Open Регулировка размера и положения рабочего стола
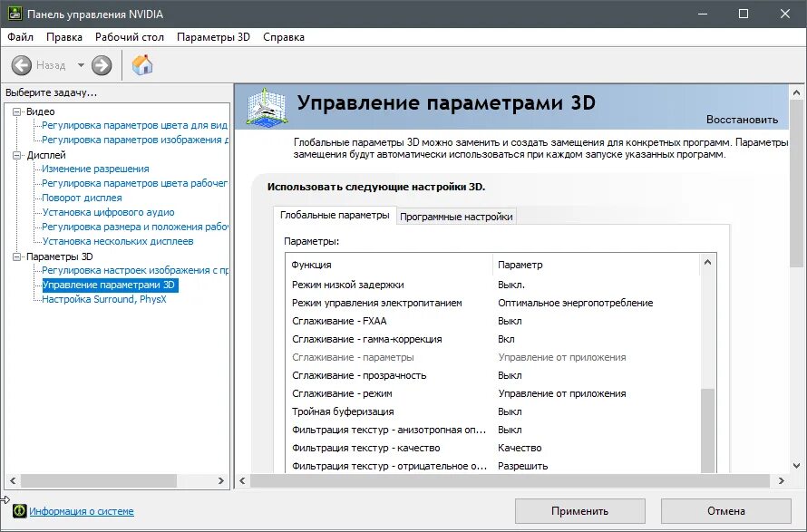 [135, 227]
